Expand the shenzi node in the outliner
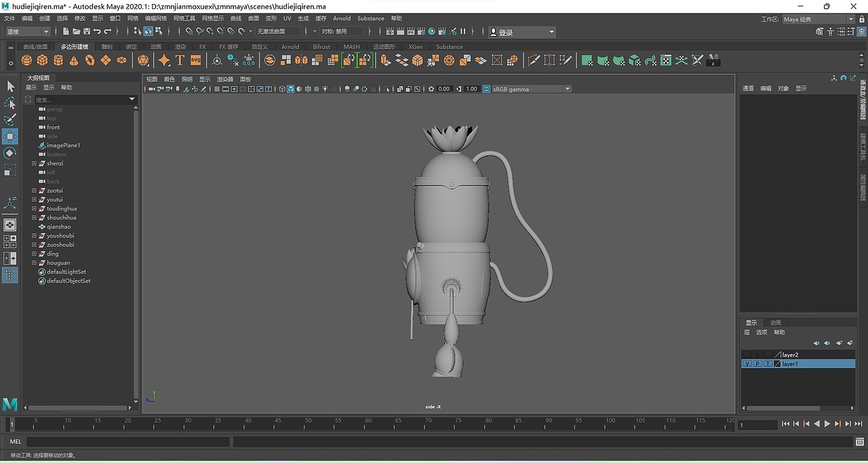868x463 pixels. click(34, 163)
